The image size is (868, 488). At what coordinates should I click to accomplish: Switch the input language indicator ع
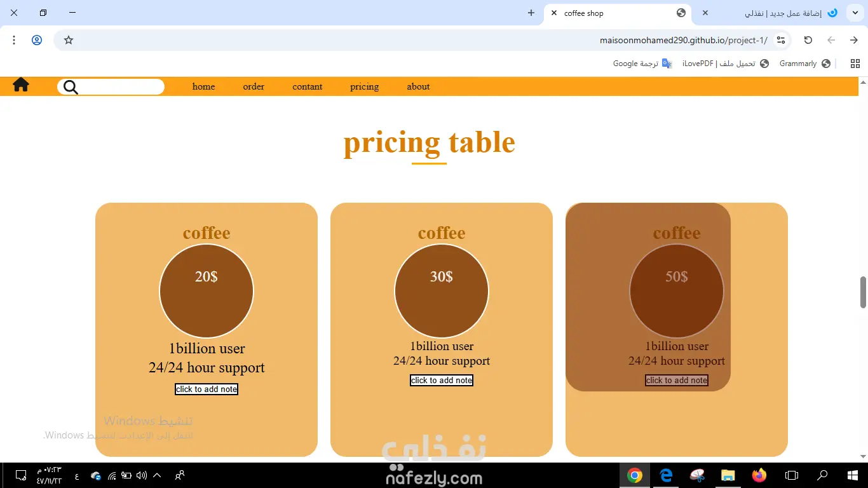[77, 476]
